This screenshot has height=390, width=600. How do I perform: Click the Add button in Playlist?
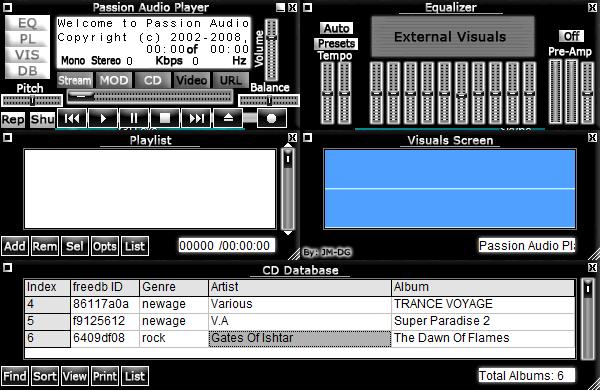[15, 246]
